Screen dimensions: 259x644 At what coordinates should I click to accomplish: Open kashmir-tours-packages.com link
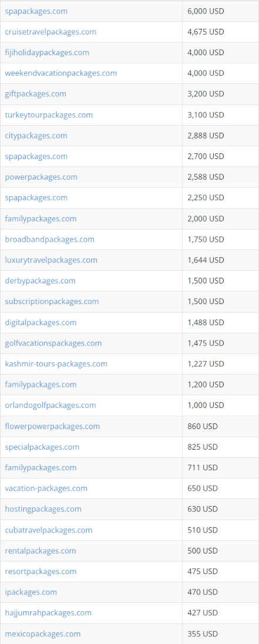point(56,364)
